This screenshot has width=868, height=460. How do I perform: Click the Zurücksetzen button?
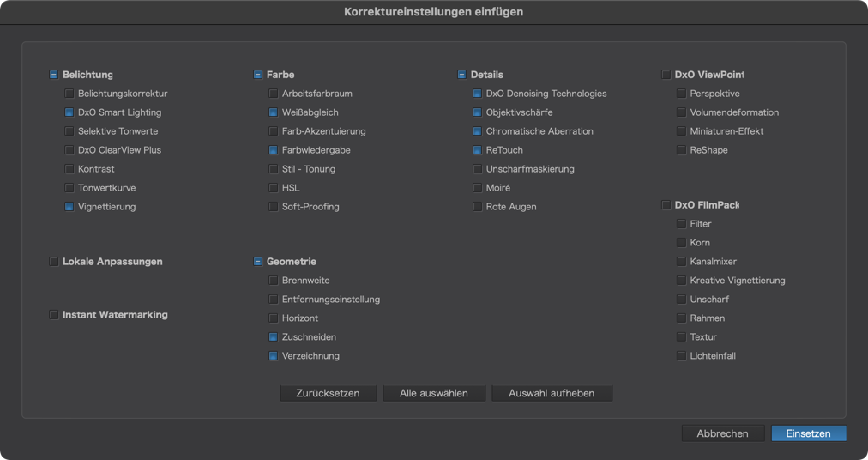click(329, 394)
